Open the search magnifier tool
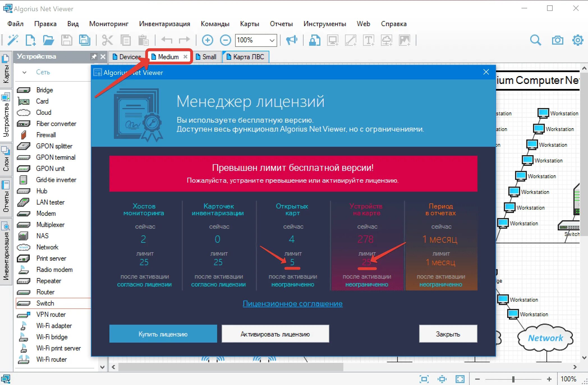This screenshot has height=385, width=588. (x=535, y=40)
